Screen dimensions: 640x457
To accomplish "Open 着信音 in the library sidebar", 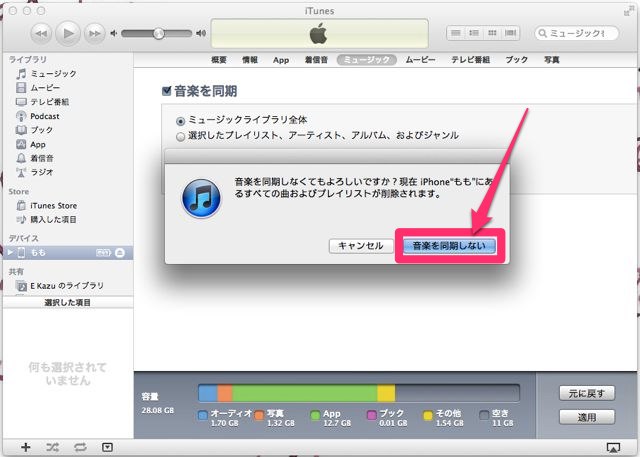I will pyautogui.click(x=34, y=158).
